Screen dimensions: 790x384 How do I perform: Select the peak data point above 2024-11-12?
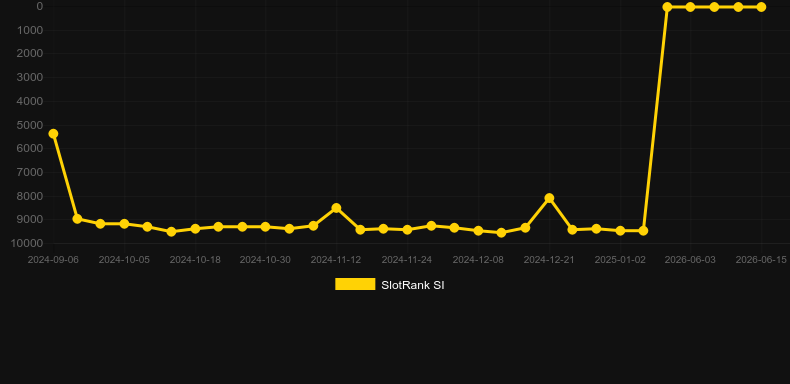[336, 208]
